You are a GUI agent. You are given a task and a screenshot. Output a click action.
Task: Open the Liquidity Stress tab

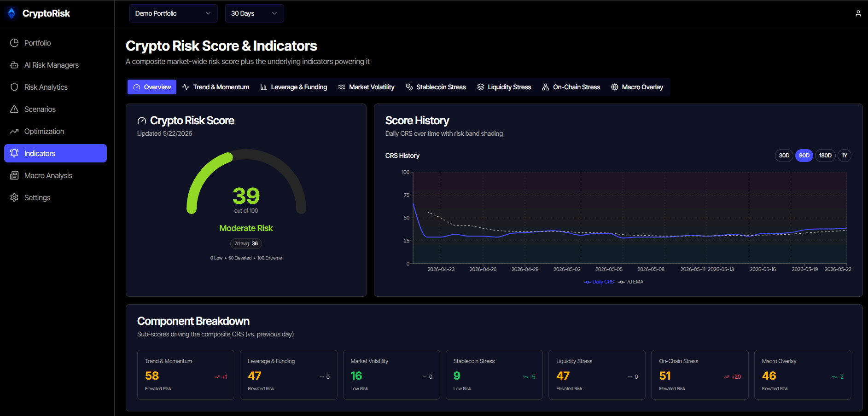tap(504, 87)
